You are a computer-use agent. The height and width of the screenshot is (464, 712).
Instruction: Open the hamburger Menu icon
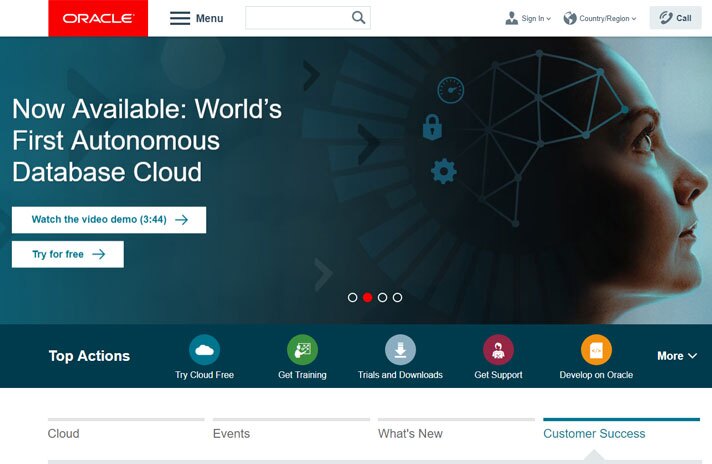coord(180,18)
